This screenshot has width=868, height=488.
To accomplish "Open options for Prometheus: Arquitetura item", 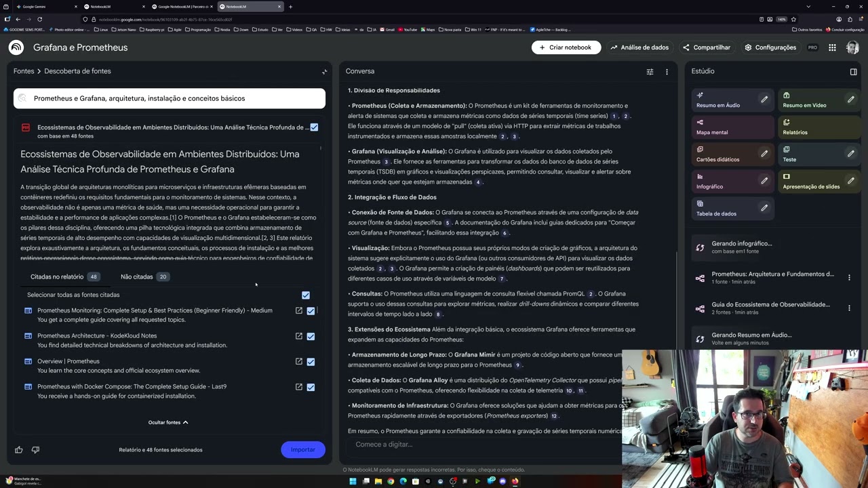I will click(849, 277).
